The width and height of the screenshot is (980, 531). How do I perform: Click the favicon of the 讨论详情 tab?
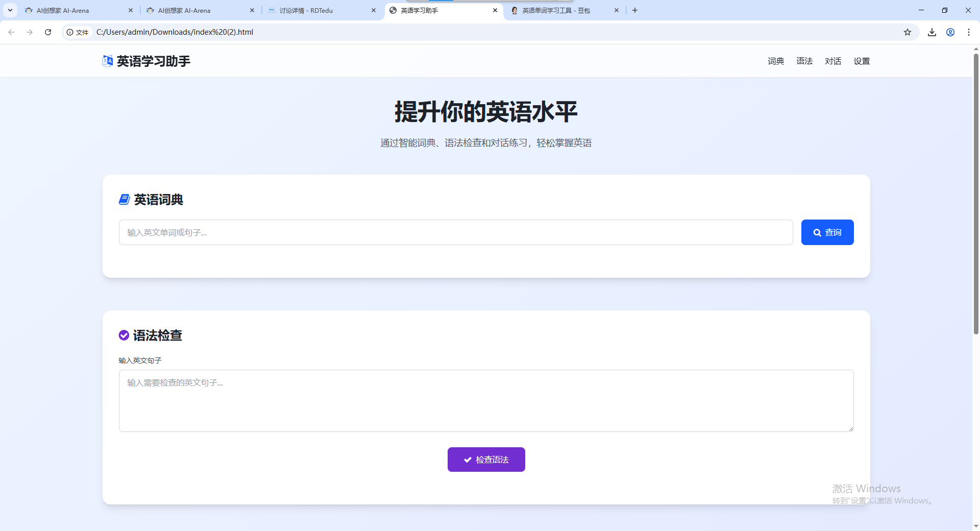(x=272, y=10)
